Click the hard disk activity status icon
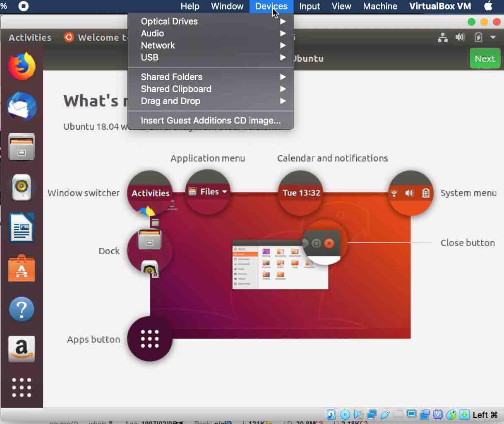 (x=331, y=414)
